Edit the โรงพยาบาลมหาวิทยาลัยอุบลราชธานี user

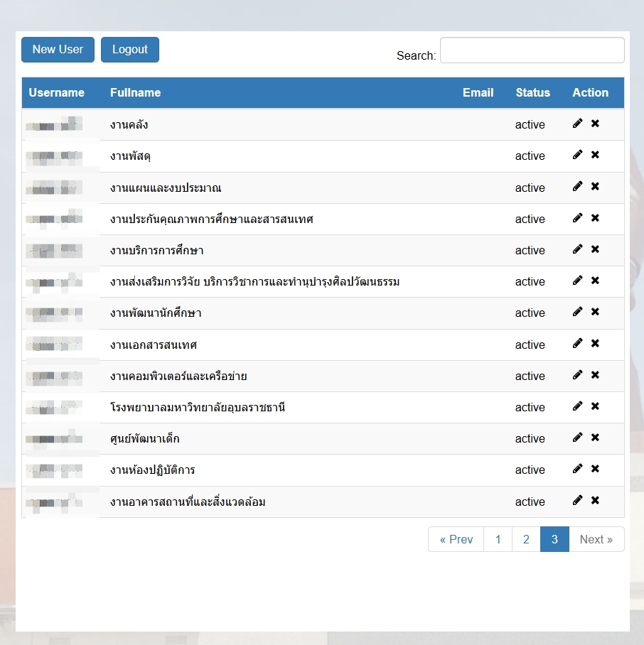[x=577, y=406]
